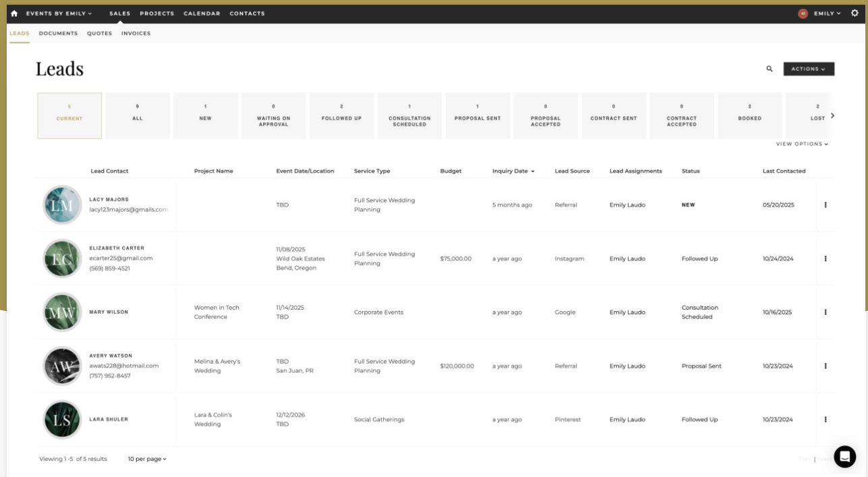Open the Contacts menu

coord(247,13)
